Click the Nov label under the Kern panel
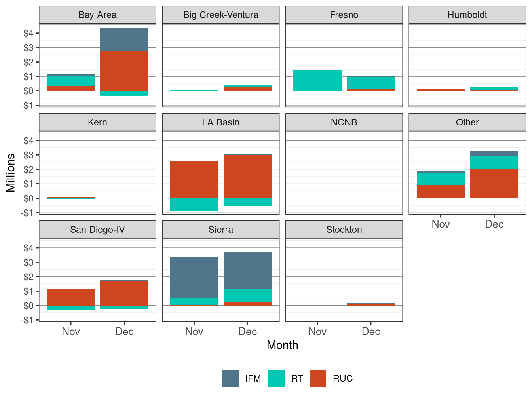Viewport: 532px width, 399px height. pyautogui.click(x=70, y=332)
